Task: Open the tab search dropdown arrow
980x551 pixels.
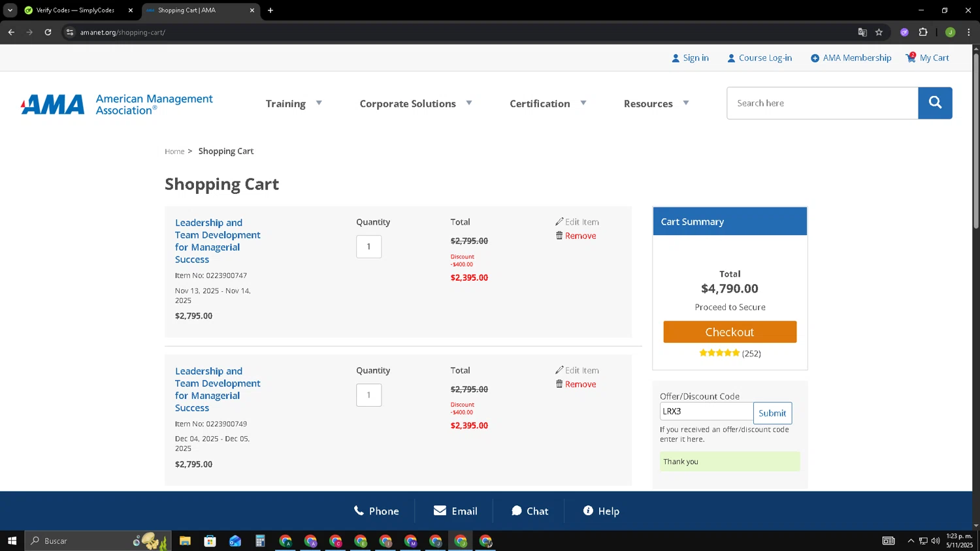Action: coord(10,10)
